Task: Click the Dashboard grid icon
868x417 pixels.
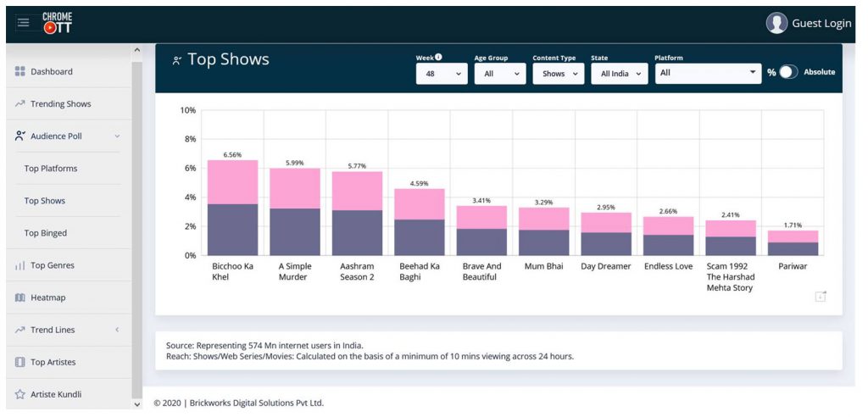Action: click(20, 72)
